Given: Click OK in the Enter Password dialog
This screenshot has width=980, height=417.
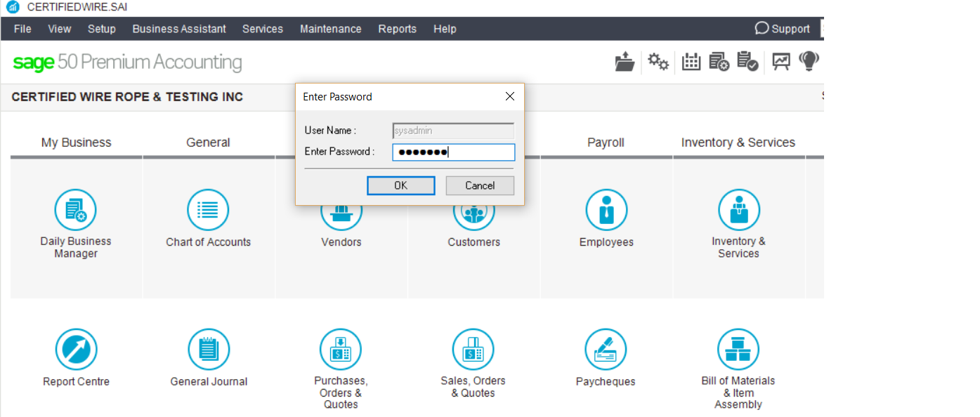Looking at the screenshot, I should pyautogui.click(x=400, y=185).
